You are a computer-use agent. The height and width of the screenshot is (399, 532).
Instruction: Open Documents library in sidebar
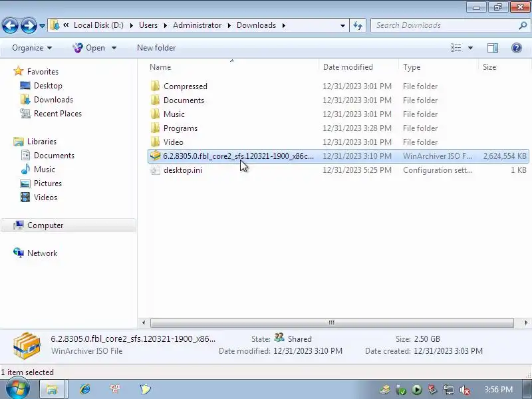pyautogui.click(x=54, y=156)
